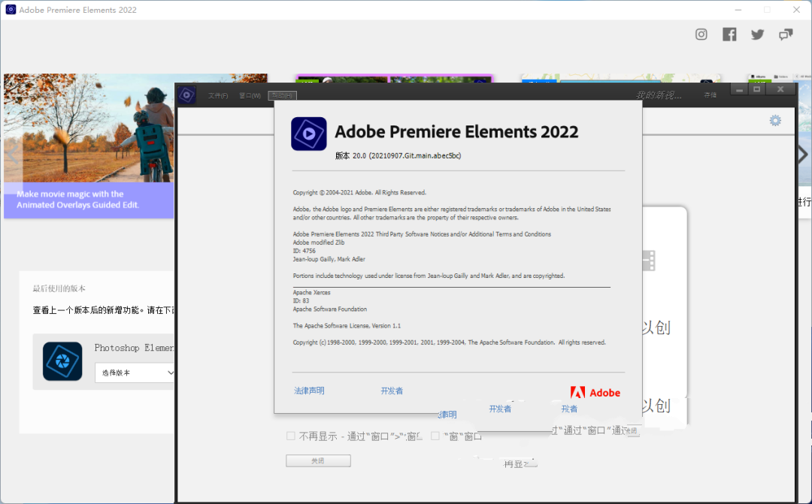Image resolution: width=812 pixels, height=504 pixels.
Task: Click the version 20.0 build string
Action: [398, 155]
